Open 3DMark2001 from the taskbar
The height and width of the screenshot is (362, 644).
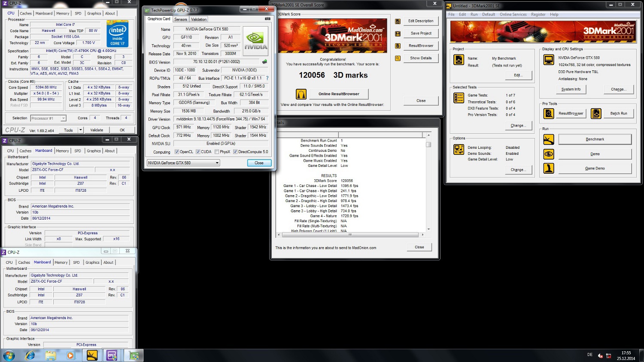92,355
